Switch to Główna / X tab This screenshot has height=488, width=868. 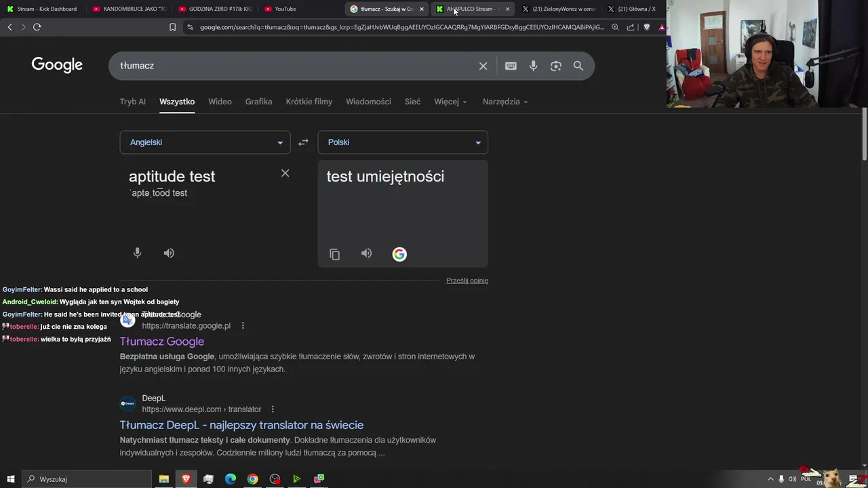[x=632, y=9]
